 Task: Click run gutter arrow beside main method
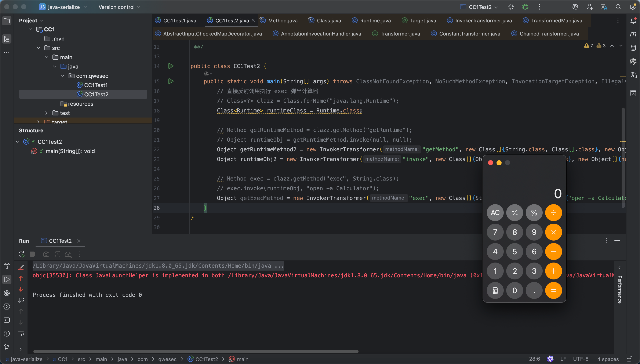point(171,81)
